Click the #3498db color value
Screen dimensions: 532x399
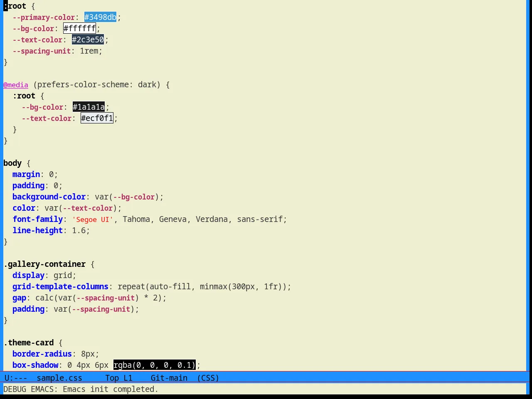100,17
